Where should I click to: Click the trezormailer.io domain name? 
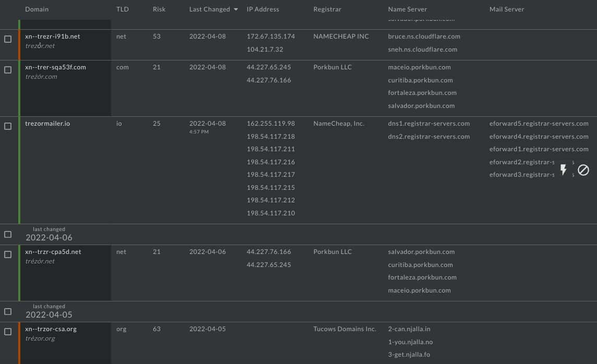point(47,124)
